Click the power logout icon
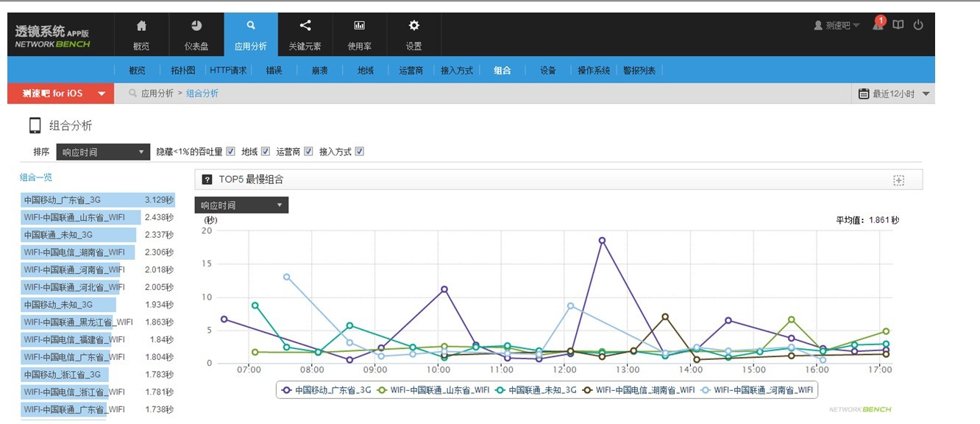 (918, 25)
